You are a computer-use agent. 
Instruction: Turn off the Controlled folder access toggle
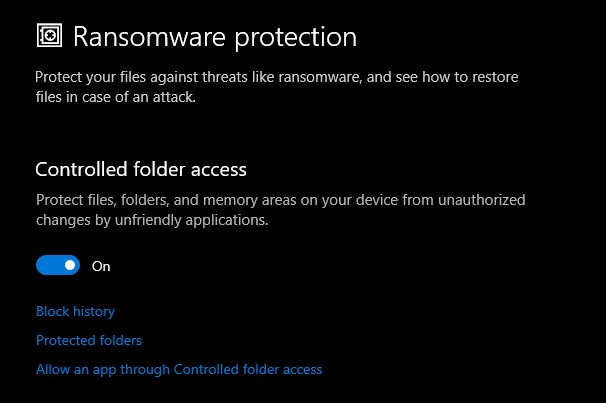point(58,266)
